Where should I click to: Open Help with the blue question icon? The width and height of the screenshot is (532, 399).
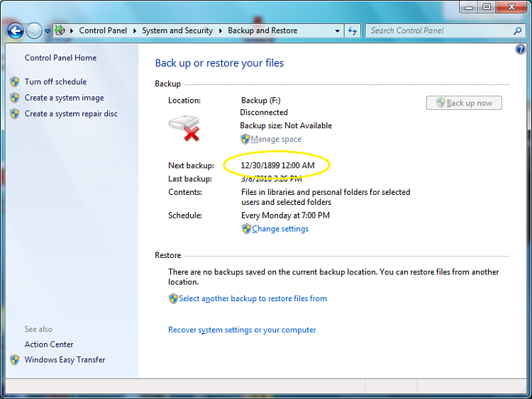(x=520, y=50)
